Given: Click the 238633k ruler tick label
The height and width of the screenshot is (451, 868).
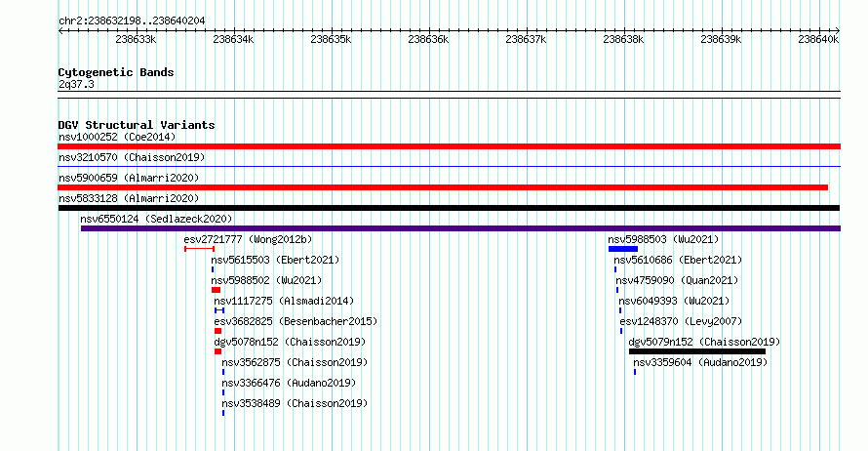Looking at the screenshot, I should coord(137,39).
